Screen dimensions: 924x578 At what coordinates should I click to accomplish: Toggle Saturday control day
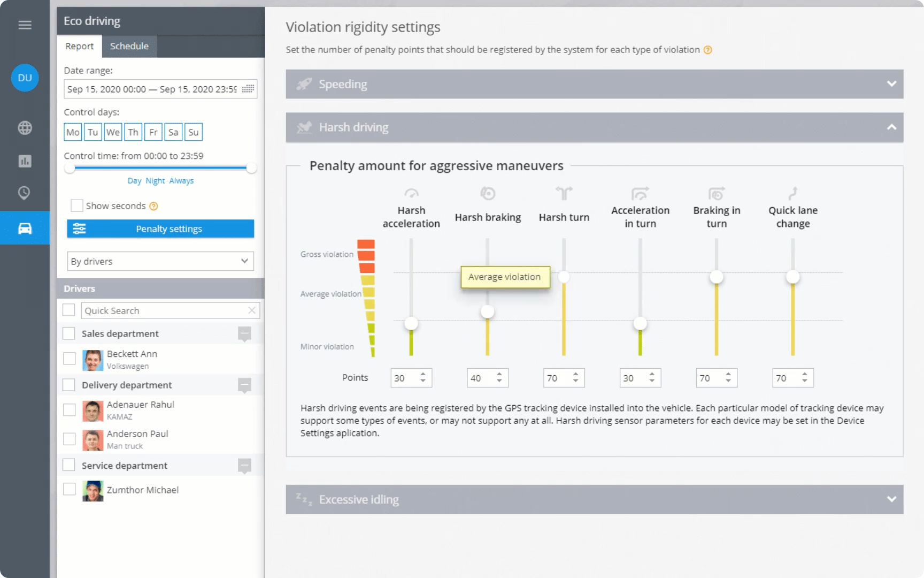click(173, 132)
